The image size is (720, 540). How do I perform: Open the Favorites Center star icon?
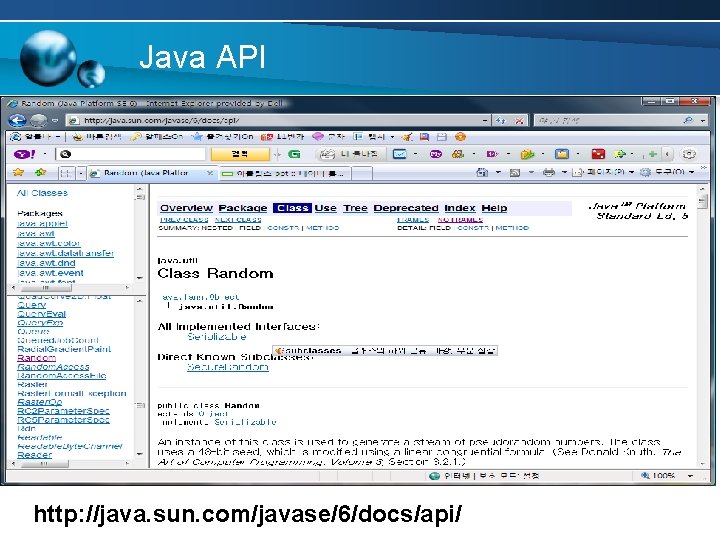(x=18, y=173)
